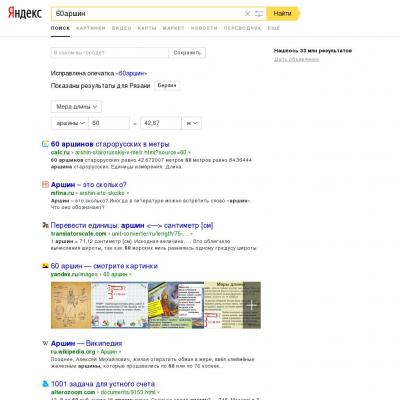Click the mfina.ru site favicon
The height and width of the screenshot is (400, 400).
click(45, 184)
